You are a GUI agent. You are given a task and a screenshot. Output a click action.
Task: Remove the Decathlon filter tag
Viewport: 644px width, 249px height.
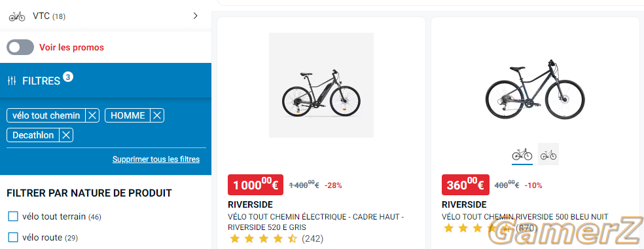[66, 135]
